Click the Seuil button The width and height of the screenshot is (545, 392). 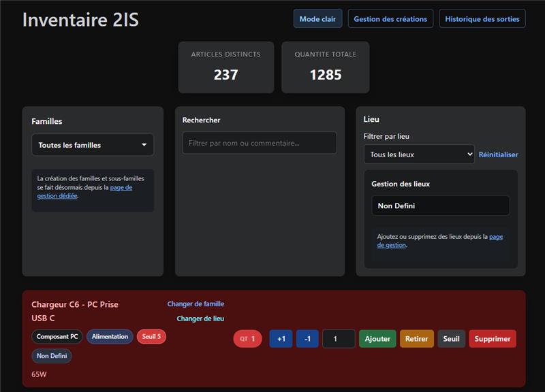(451, 339)
